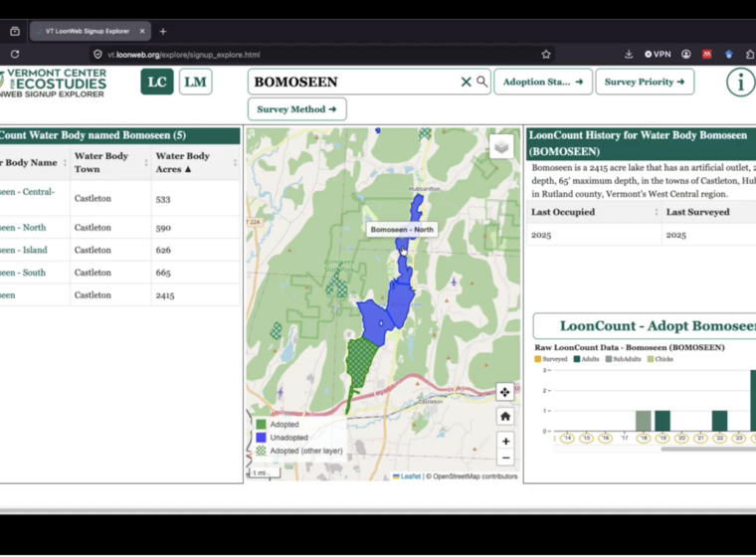This screenshot has height=557, width=756.
Task: Click the map layers control icon
Action: [501, 146]
